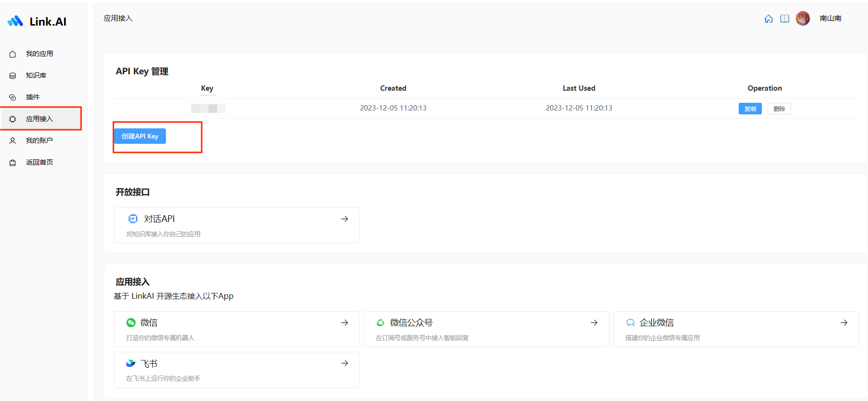Open 我的账户 sidebar item

(x=39, y=140)
